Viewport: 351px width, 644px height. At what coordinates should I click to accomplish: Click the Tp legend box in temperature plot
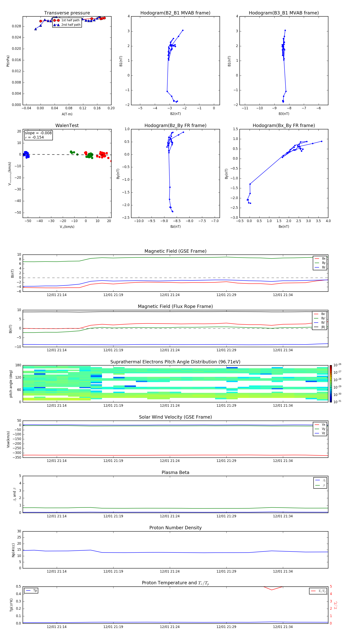coord(31,591)
